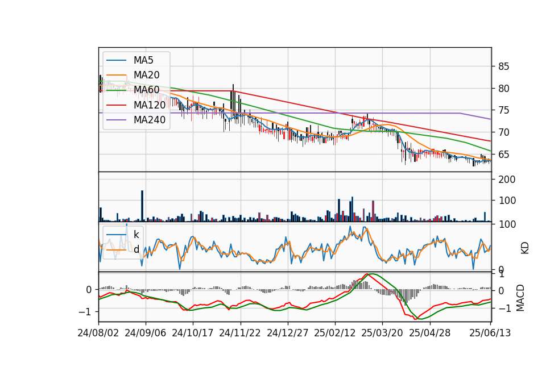
Task: Click the 24/10/17 date axis label
Action: click(193, 333)
